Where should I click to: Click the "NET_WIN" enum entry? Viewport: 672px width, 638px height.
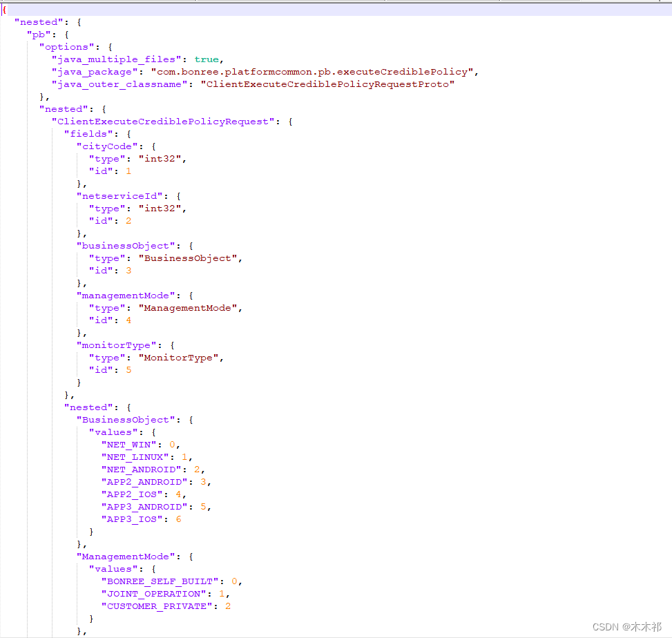click(x=128, y=444)
